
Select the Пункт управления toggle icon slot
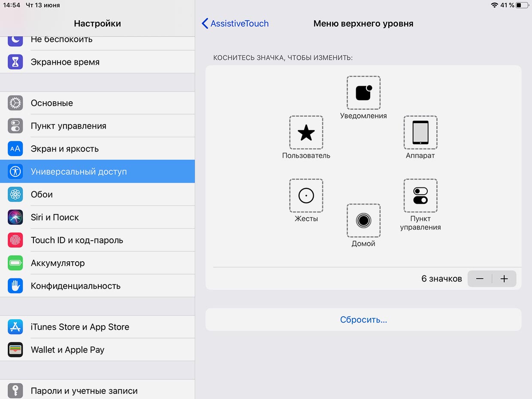(420, 196)
